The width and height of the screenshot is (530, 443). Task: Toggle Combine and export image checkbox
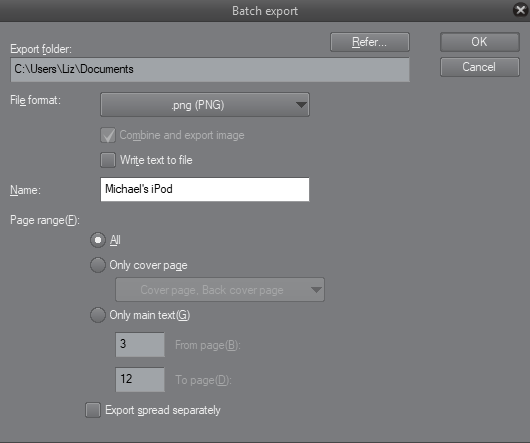click(108, 135)
